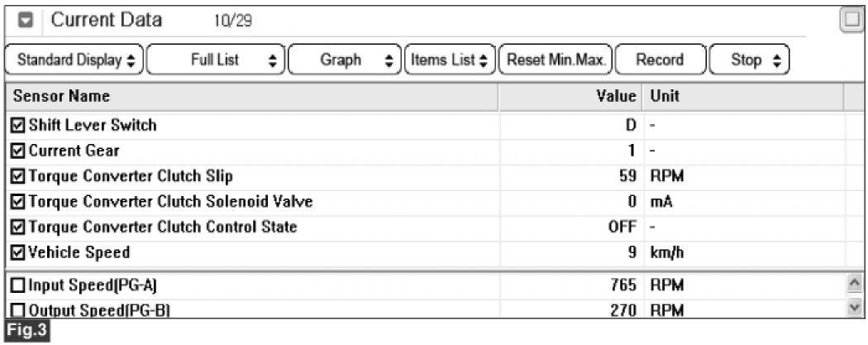
Task: Click the maximize square icon at top right
Action: (x=851, y=21)
